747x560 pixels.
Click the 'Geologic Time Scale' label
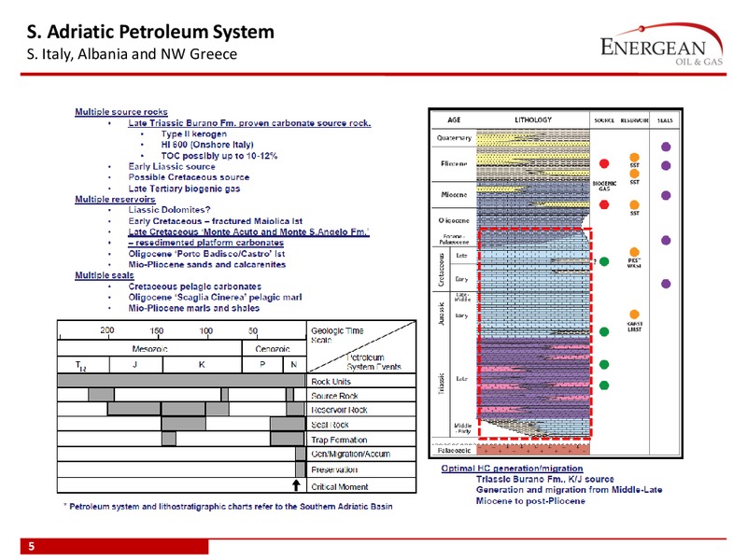tap(337, 335)
